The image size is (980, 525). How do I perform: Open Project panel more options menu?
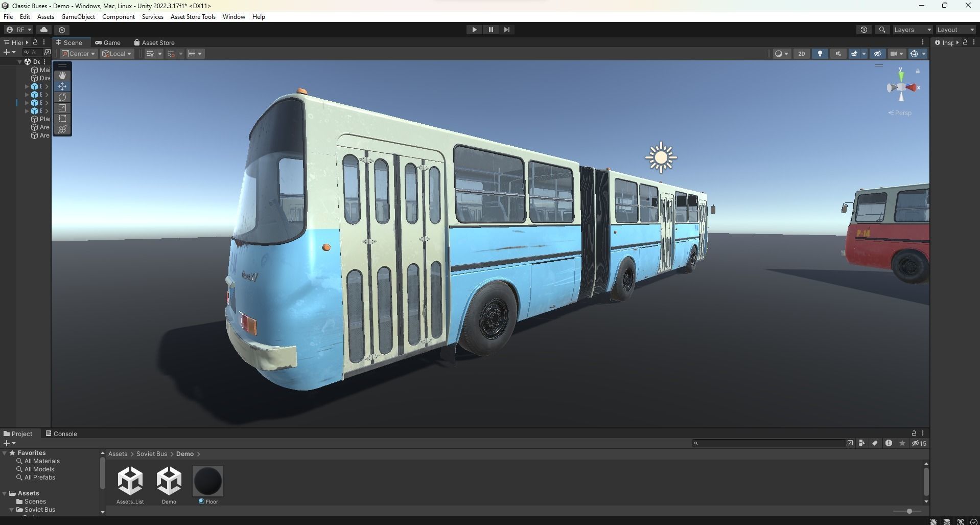pyautogui.click(x=923, y=433)
